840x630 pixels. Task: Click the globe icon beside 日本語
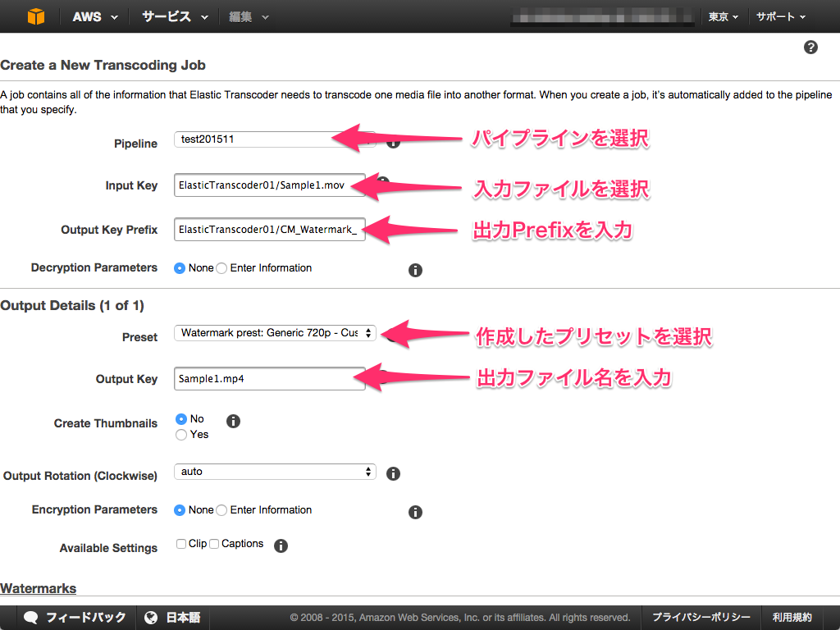pos(151,618)
